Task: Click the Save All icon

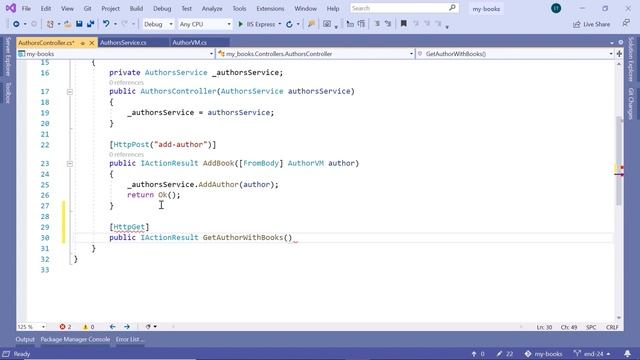Action: pos(90,24)
